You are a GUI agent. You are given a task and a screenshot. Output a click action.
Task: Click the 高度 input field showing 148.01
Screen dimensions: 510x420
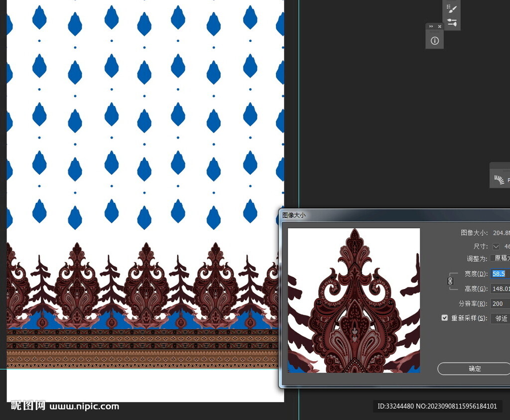point(500,288)
